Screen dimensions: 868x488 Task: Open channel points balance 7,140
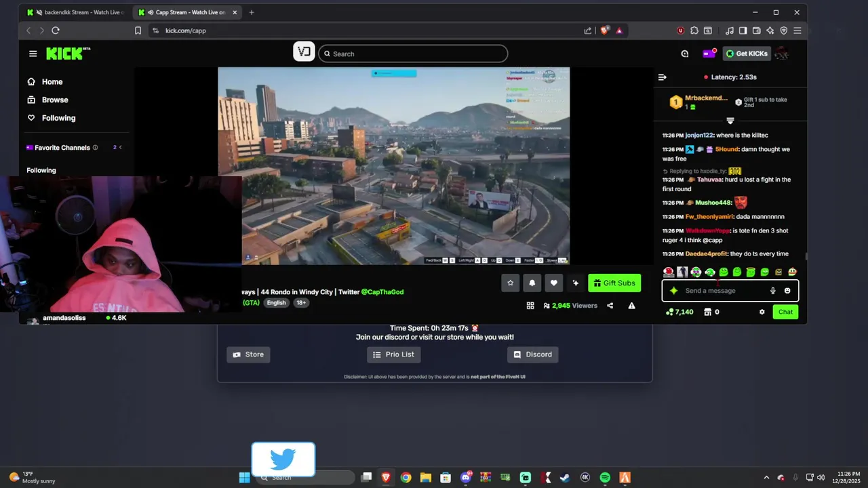click(x=679, y=312)
